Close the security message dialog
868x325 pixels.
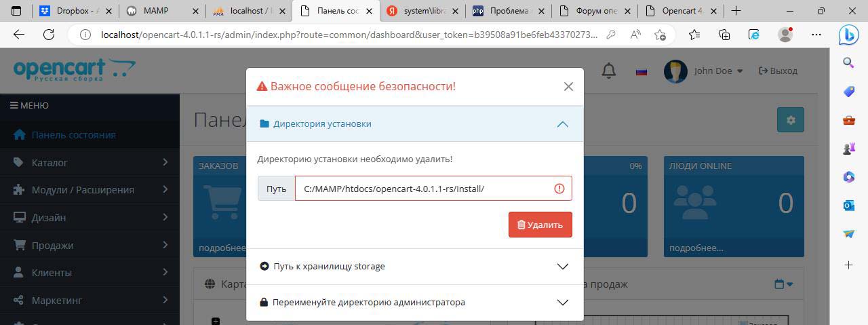(568, 86)
